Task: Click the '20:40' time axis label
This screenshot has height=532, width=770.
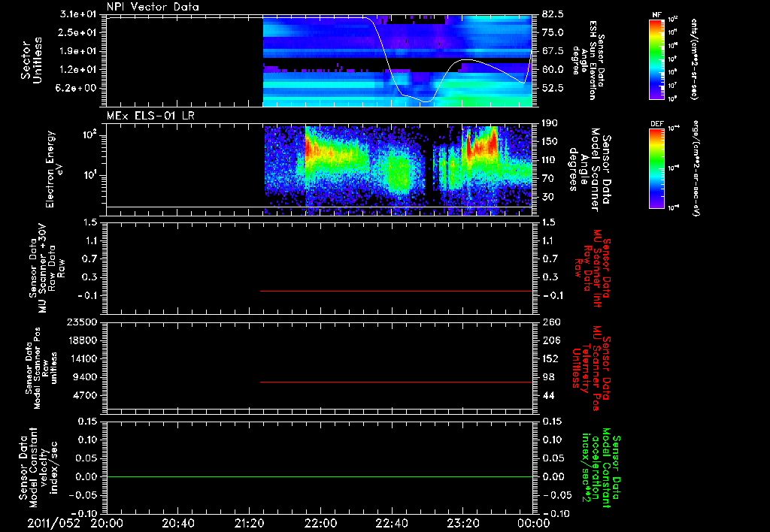Action: (x=177, y=523)
